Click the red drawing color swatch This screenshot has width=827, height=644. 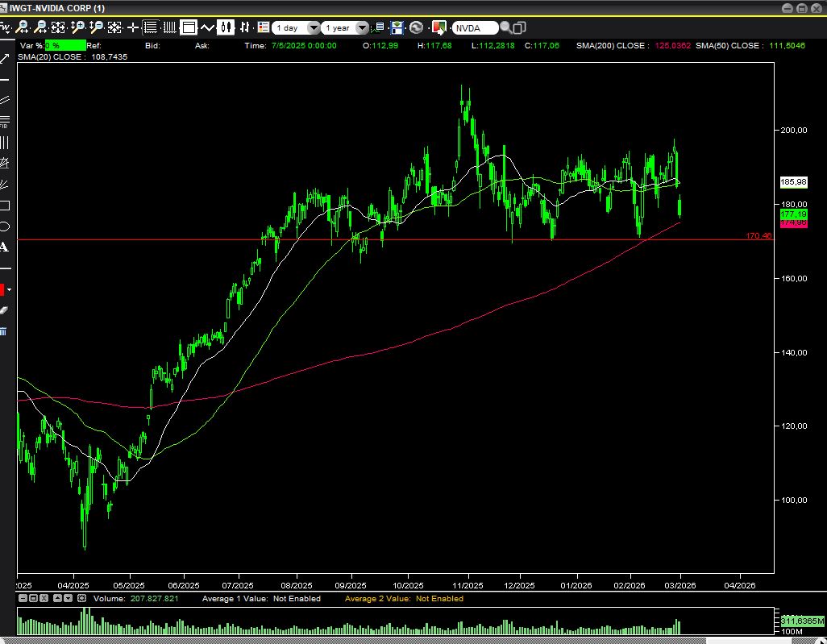tap(2, 289)
